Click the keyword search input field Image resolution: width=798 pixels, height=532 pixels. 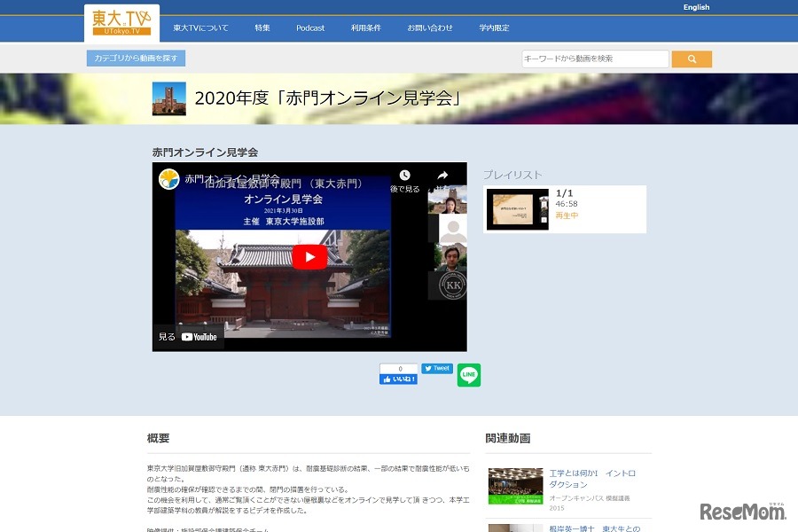point(594,59)
